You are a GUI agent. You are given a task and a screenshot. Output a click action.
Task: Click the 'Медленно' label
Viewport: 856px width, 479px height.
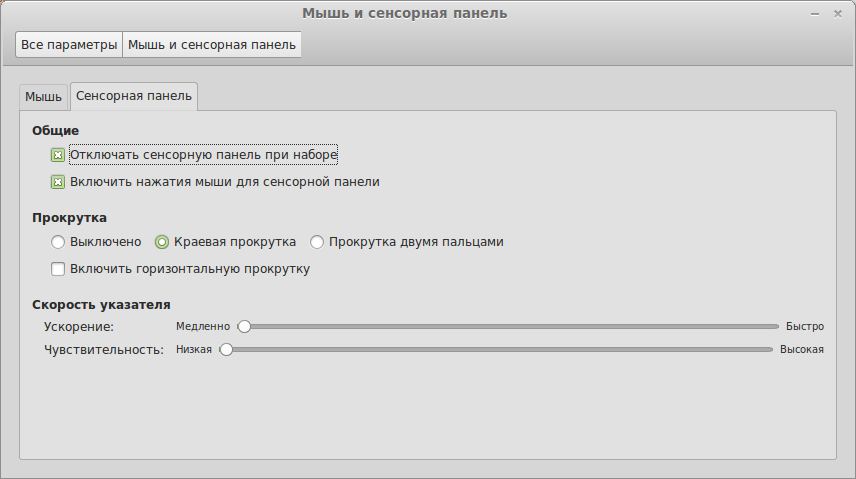pyautogui.click(x=203, y=327)
